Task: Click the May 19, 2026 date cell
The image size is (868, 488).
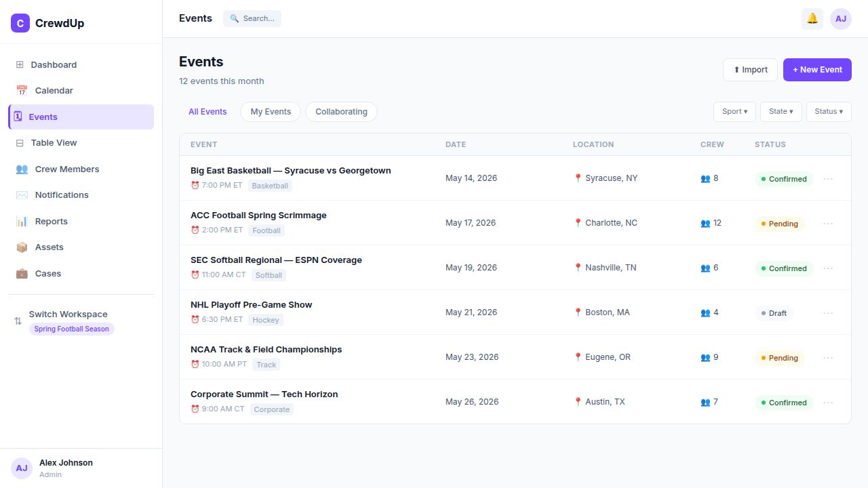Action: tap(471, 268)
